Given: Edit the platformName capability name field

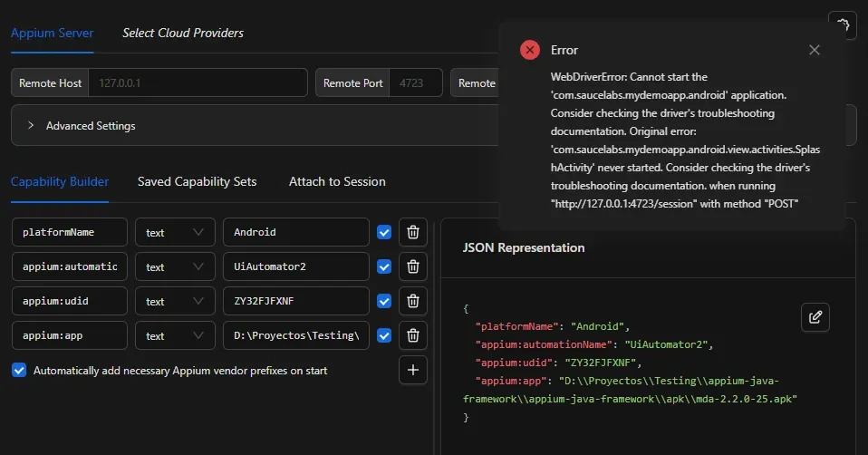Looking at the screenshot, I should (70, 232).
